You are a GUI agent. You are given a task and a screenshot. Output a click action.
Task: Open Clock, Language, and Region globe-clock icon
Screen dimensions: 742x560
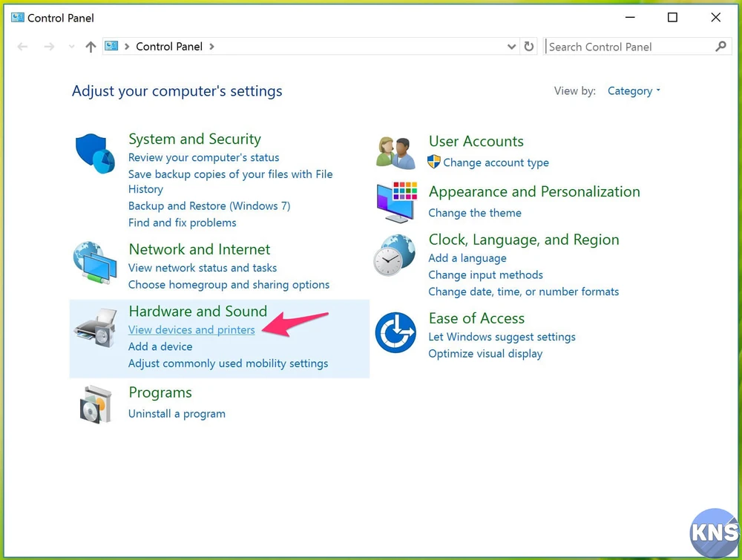pos(395,255)
